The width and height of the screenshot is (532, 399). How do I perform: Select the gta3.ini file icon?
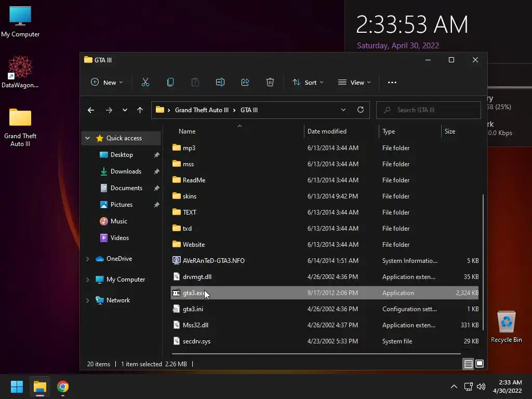click(x=176, y=309)
